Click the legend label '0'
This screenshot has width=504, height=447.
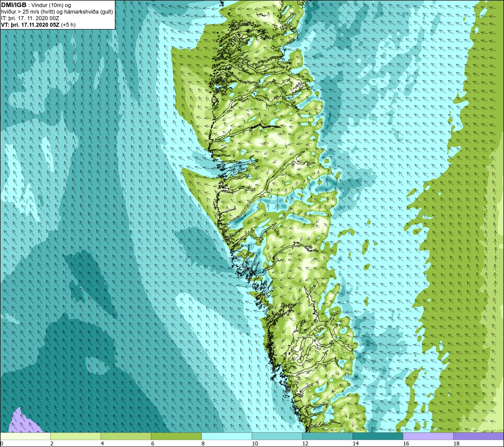2,443
